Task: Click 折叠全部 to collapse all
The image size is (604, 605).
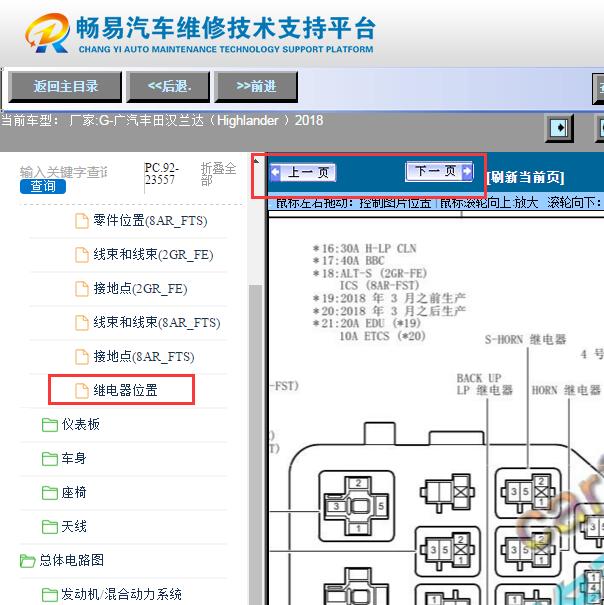Action: 218,174
